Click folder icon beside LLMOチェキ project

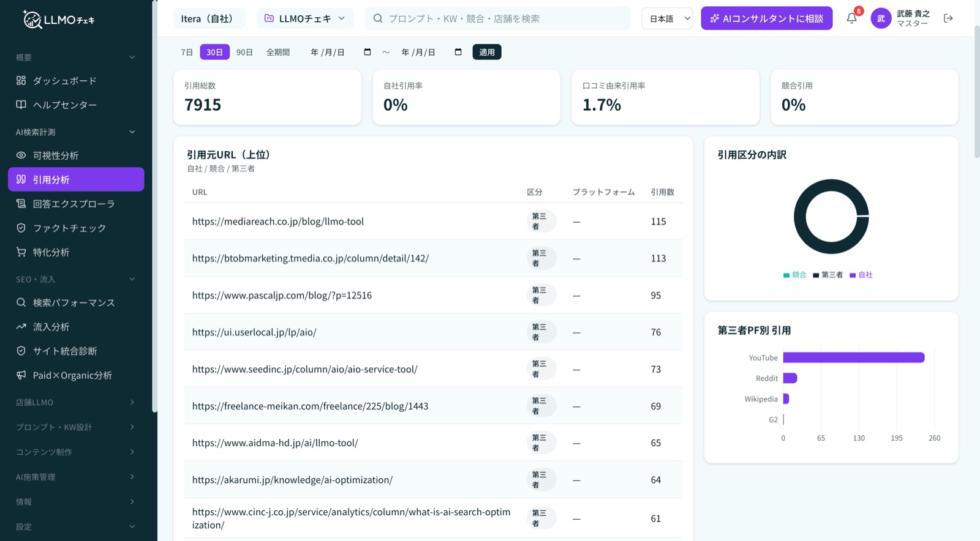pos(269,18)
